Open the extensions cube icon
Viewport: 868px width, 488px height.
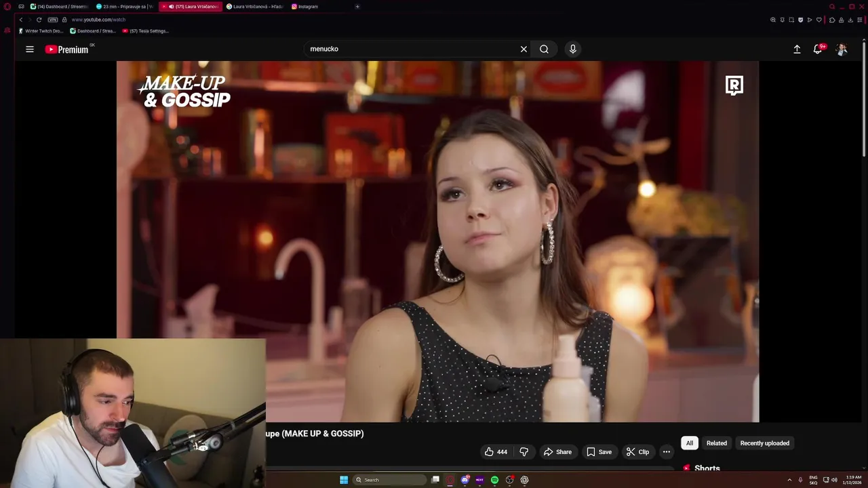point(832,20)
